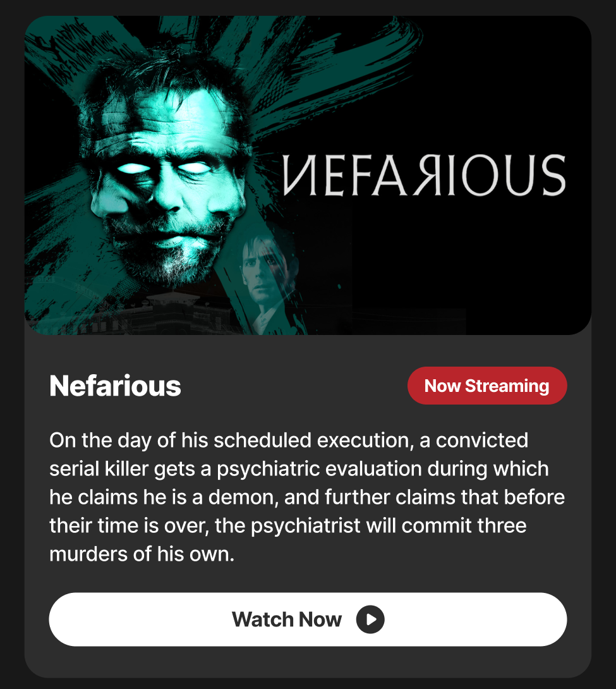Click the movie synopsis paragraph

(307, 497)
